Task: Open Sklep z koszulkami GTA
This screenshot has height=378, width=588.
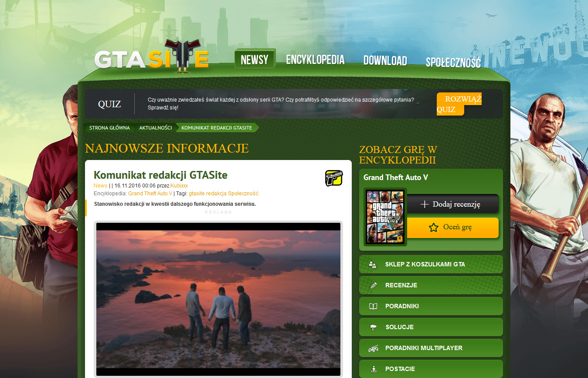Action: [431, 264]
